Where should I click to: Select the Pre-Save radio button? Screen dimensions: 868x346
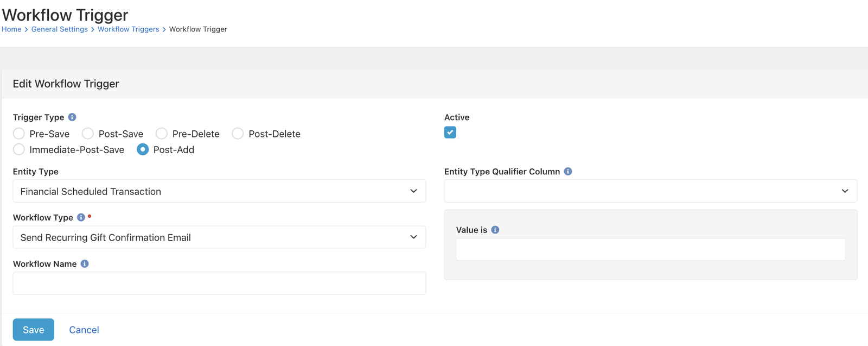(x=19, y=134)
